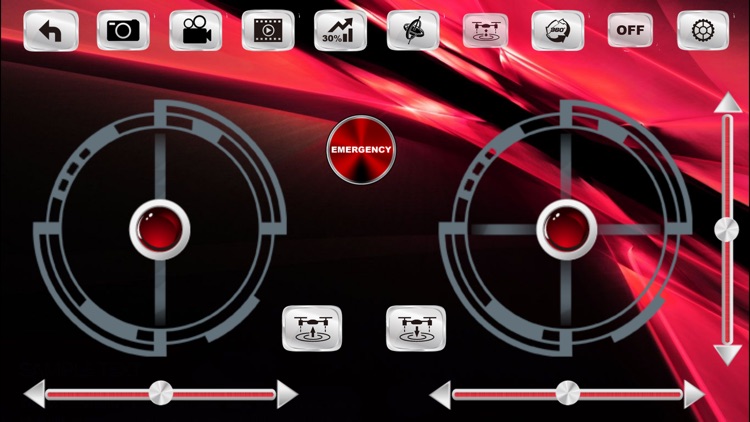Activate the 360 flip button
This screenshot has height=422, width=750.
(x=558, y=31)
